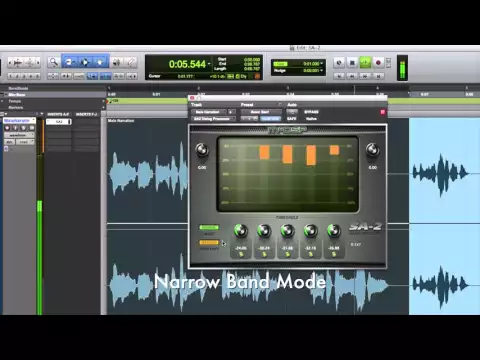This screenshot has height=360, width=480.
Task: Toggle the SAFE automation button
Action: click(292, 119)
